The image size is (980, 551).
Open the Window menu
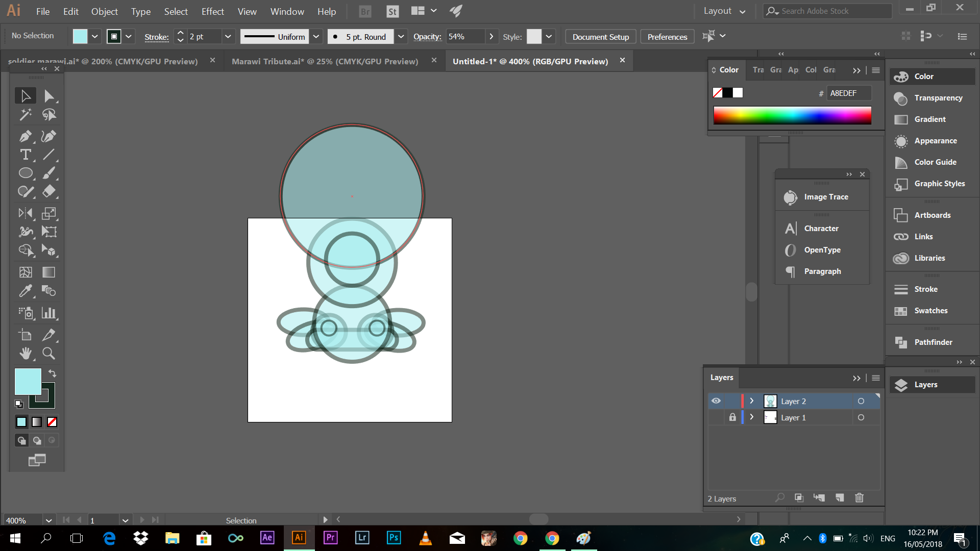click(287, 11)
